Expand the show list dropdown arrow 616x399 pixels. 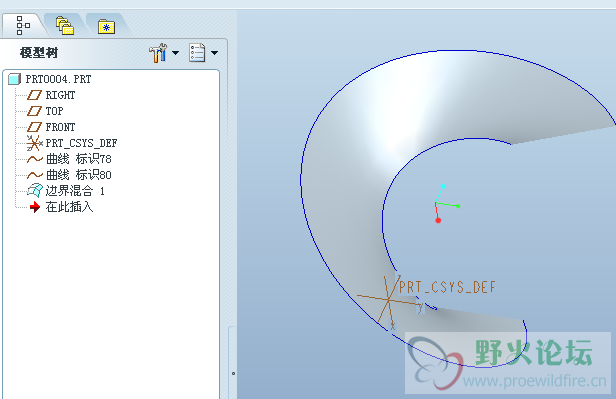click(214, 53)
